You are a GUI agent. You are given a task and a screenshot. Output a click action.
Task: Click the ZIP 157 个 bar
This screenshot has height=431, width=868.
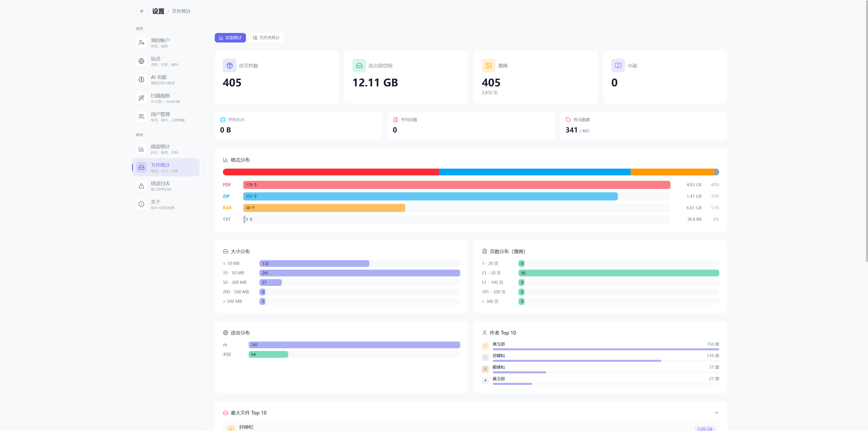(x=430, y=196)
